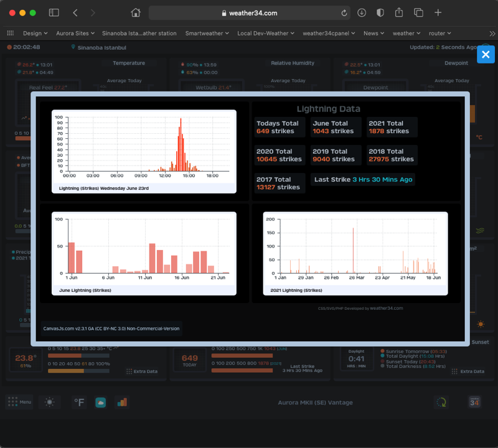Toggle the Safari sidebar
Screen dimensions: 498x448
point(54,12)
